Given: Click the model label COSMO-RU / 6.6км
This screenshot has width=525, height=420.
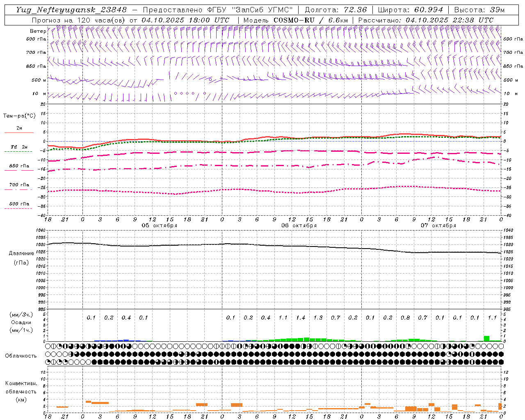Looking at the screenshot, I should pos(311,20).
